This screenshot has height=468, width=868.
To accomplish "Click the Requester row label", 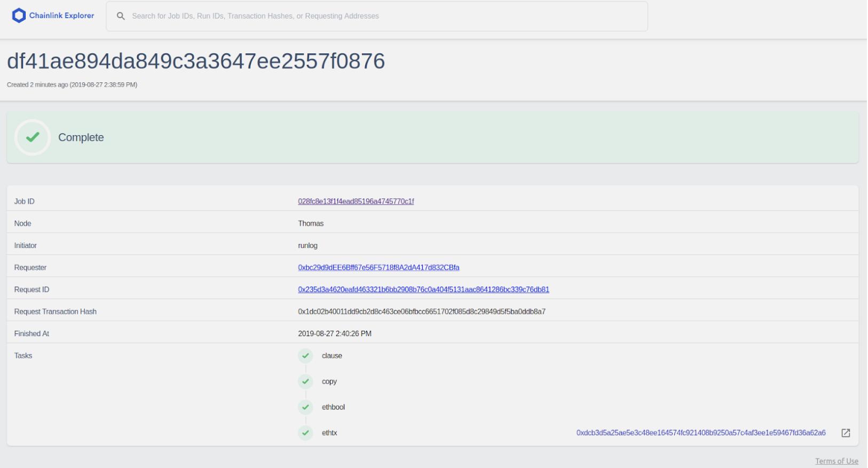I will (x=30, y=268).
